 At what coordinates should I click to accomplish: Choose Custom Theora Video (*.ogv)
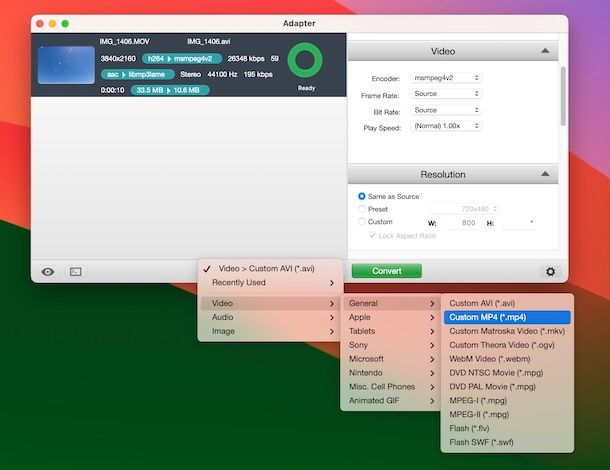coord(507,345)
